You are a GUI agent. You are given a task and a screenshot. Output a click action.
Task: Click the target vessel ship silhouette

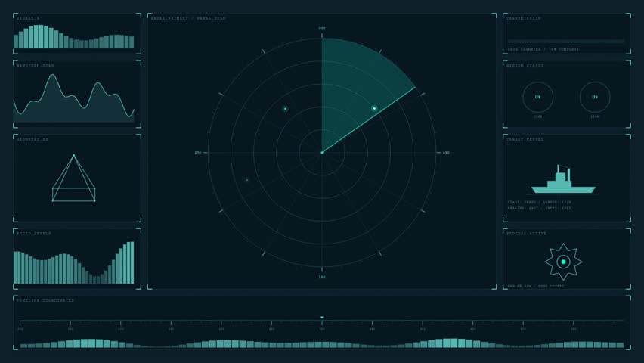coord(563,179)
